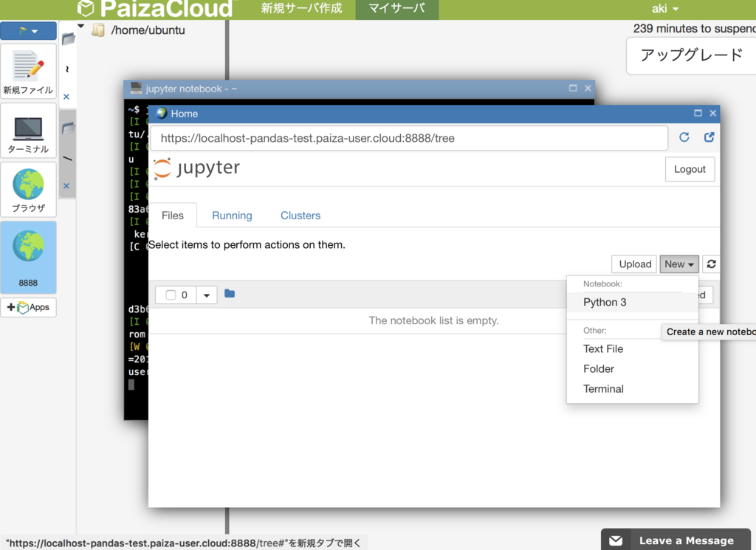Open the aki user dropdown

(x=665, y=9)
